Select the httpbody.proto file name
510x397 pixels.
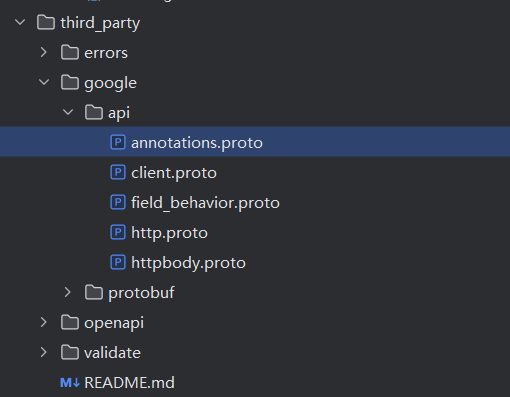(188, 263)
